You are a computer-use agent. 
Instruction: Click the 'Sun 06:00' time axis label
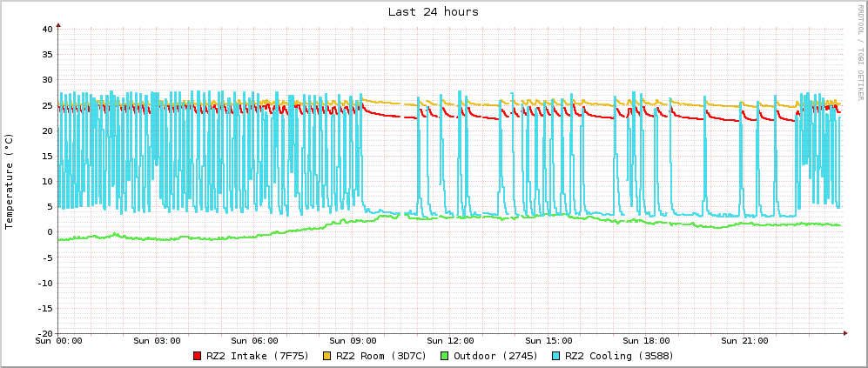point(254,340)
